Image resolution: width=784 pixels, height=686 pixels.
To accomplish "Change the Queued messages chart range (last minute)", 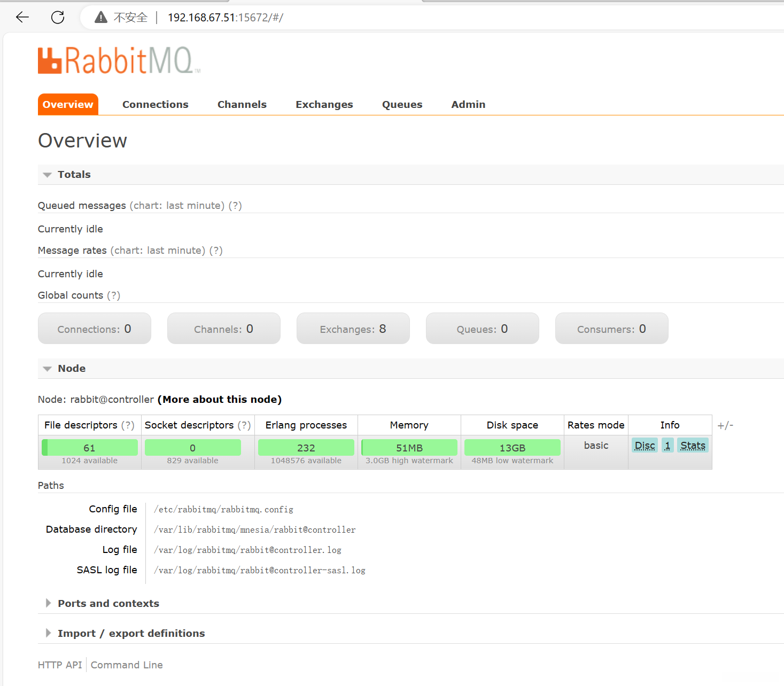I will click(177, 206).
